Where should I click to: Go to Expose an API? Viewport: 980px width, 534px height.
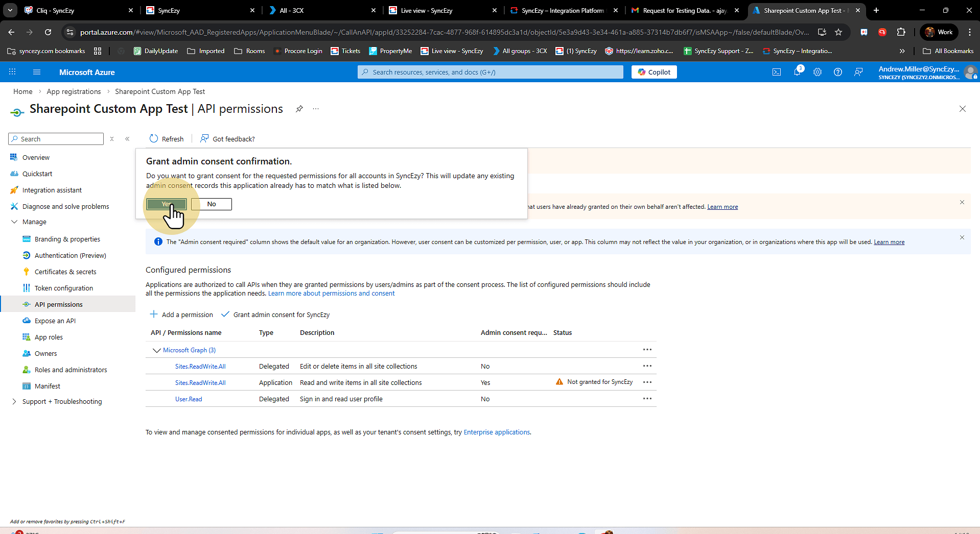(x=55, y=321)
